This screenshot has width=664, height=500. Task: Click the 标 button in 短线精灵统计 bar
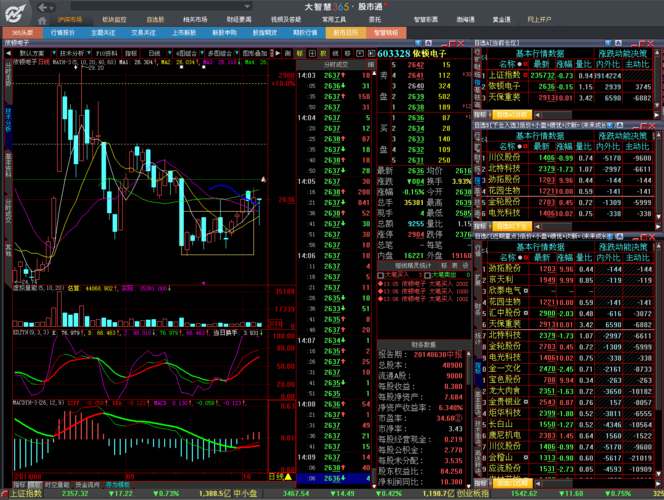click(x=444, y=265)
